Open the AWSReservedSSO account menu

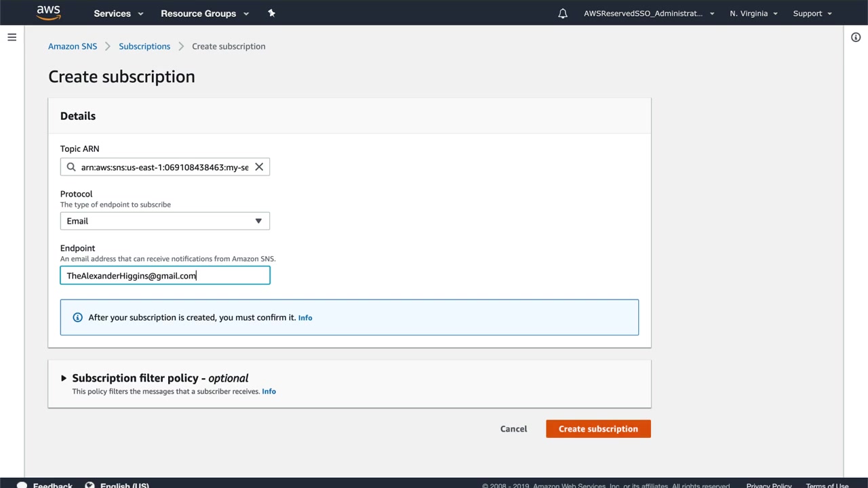[x=648, y=14]
